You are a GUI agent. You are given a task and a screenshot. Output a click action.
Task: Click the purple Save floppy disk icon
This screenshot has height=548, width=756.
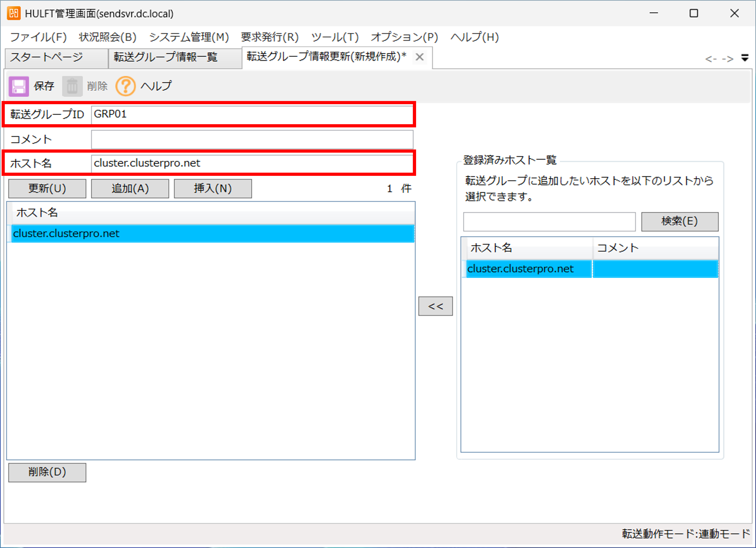(19, 86)
